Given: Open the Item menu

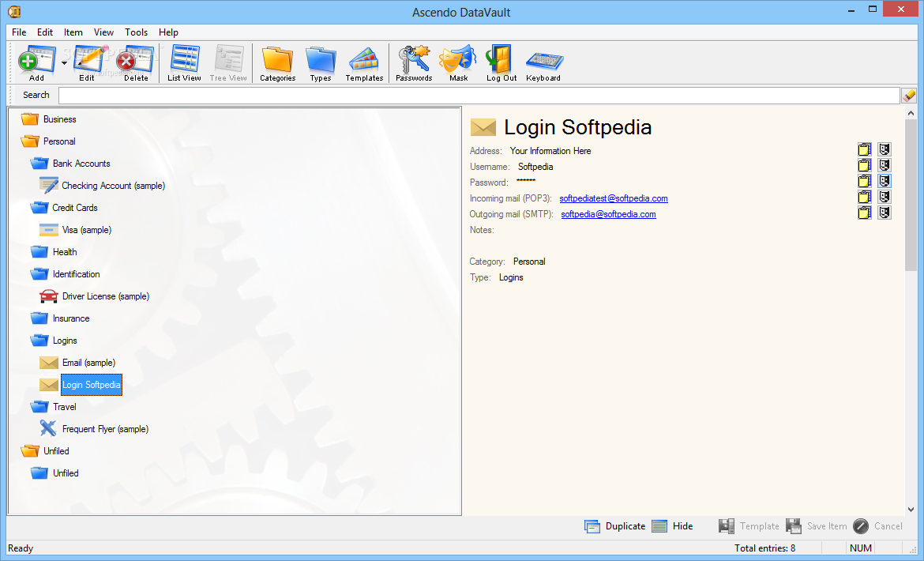Looking at the screenshot, I should [73, 32].
